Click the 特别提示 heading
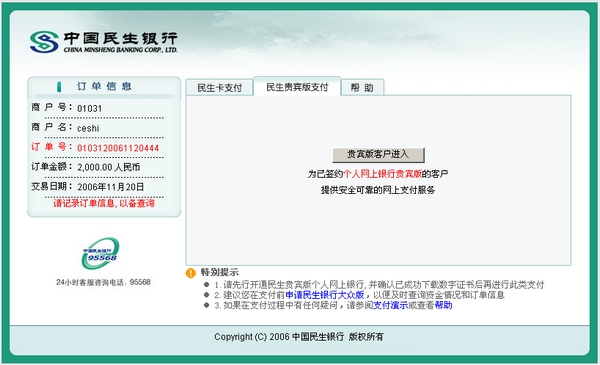This screenshot has width=600, height=365. (x=219, y=272)
